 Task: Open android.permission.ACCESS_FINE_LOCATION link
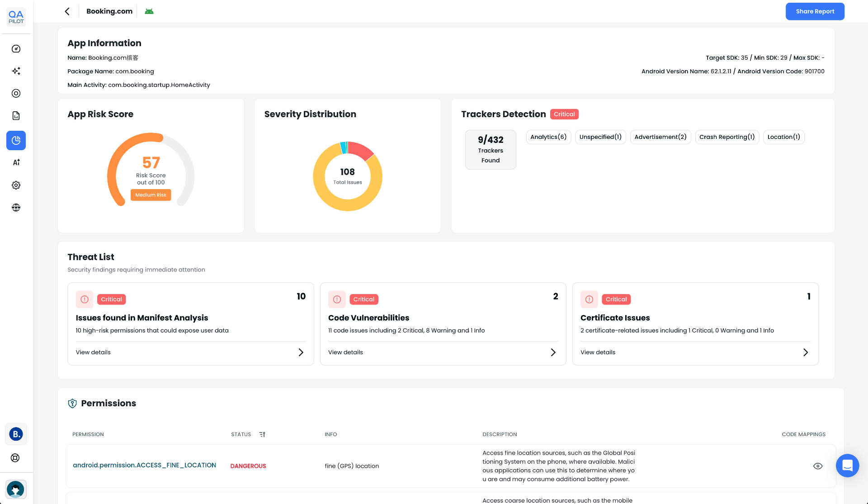coord(144,465)
